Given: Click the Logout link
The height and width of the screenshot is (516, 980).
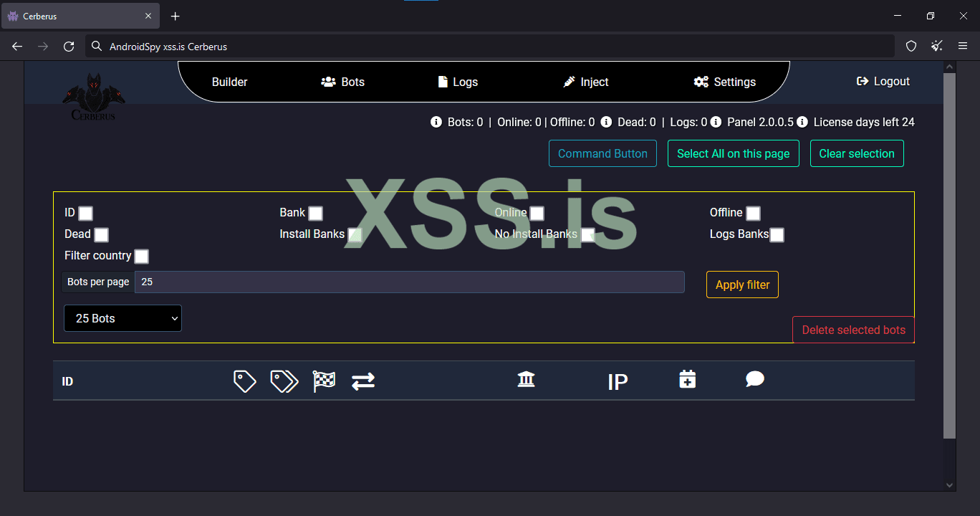Looking at the screenshot, I should (883, 81).
